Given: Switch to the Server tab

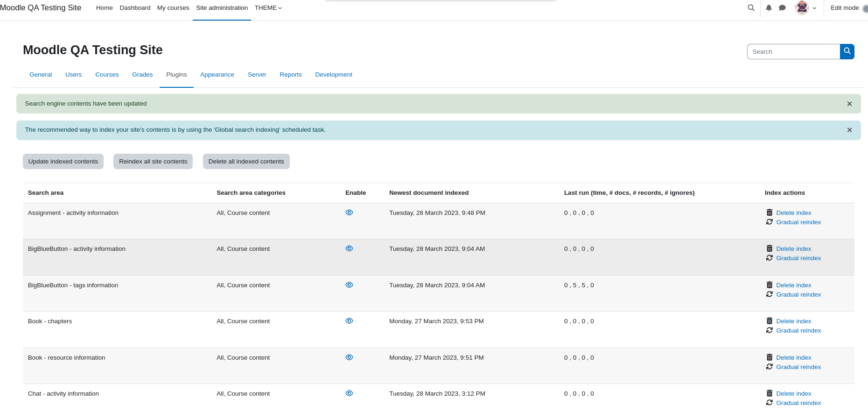Looking at the screenshot, I should (257, 75).
